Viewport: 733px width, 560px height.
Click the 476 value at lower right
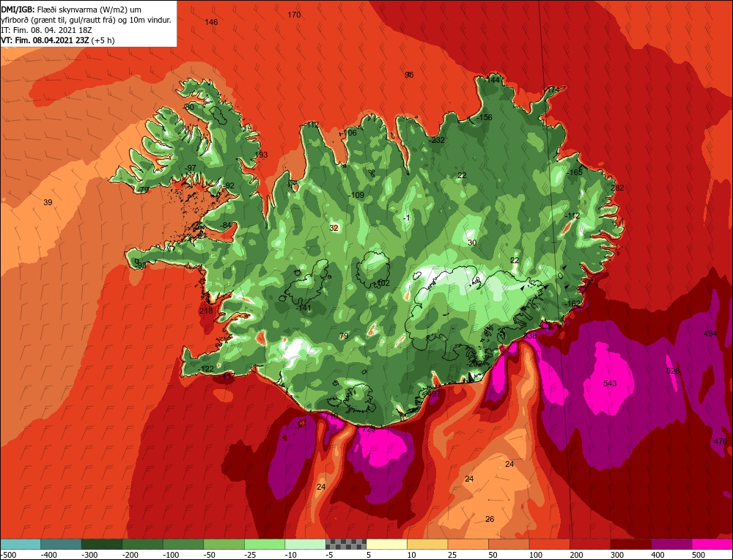click(721, 441)
